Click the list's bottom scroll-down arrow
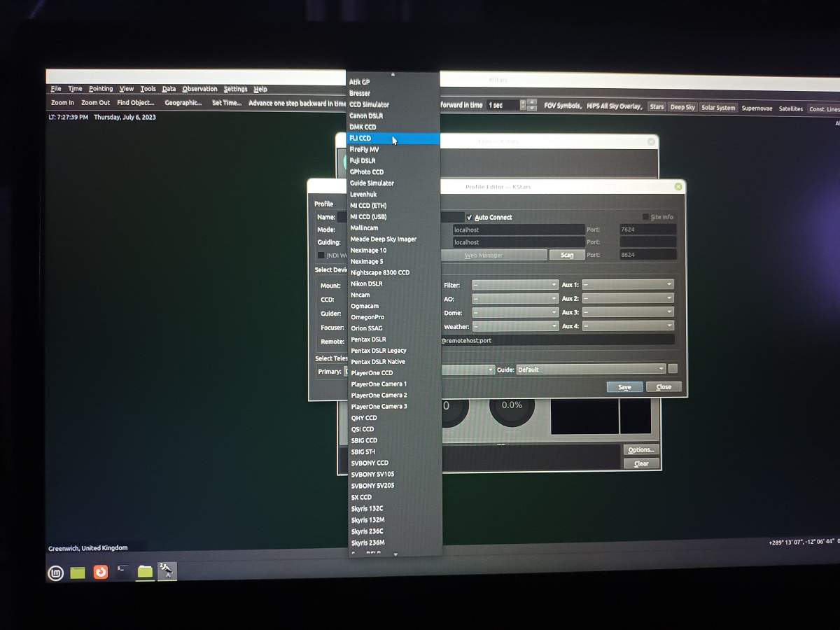This screenshot has height=630, width=840. tap(395, 554)
